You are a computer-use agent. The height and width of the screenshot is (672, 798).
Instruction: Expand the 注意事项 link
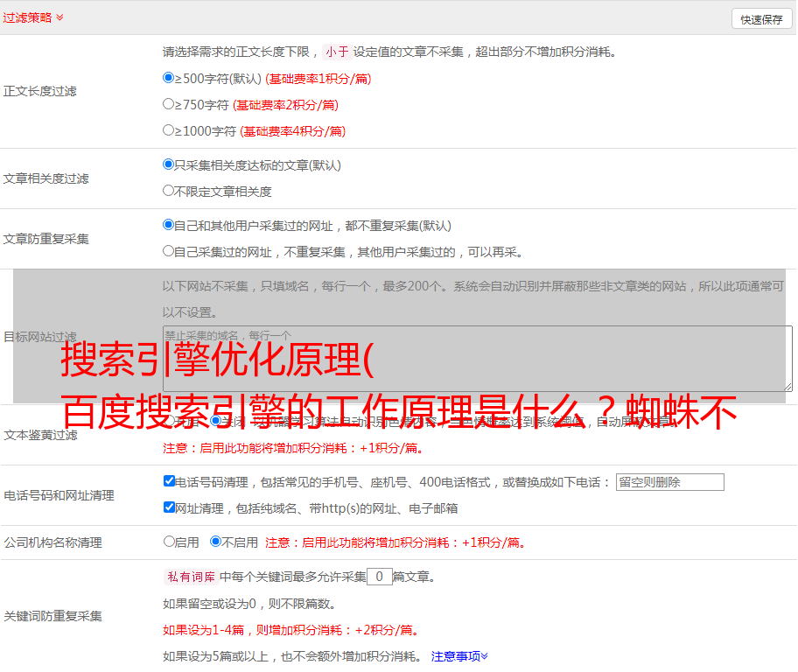click(459, 656)
